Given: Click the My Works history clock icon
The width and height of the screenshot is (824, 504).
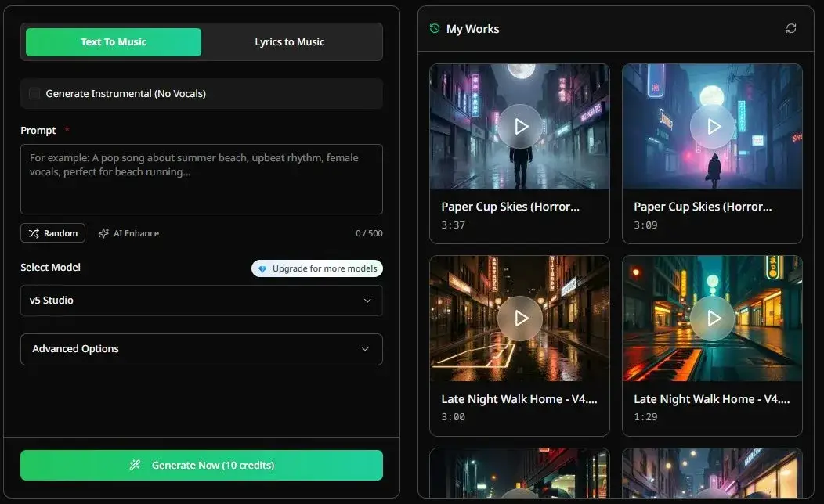Looking at the screenshot, I should (435, 28).
